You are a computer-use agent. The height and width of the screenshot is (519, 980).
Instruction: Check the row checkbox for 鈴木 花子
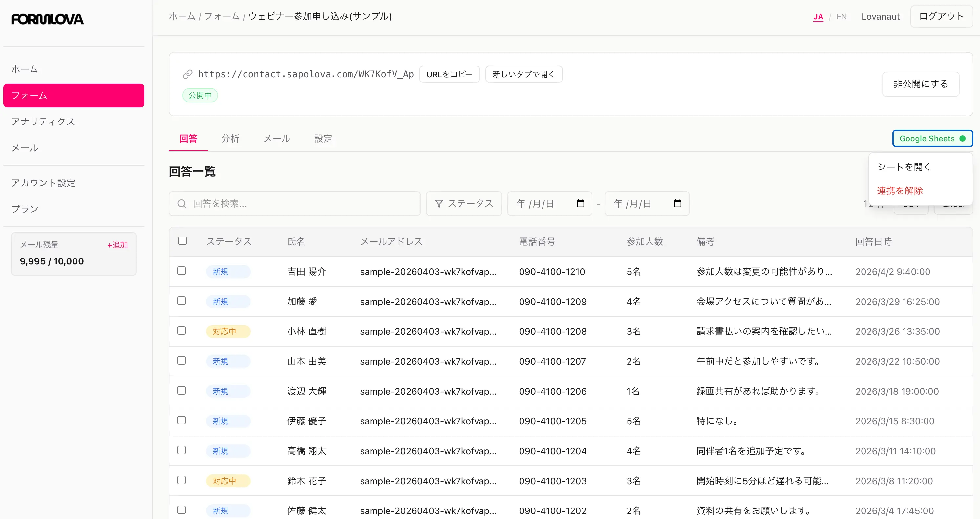point(181,480)
